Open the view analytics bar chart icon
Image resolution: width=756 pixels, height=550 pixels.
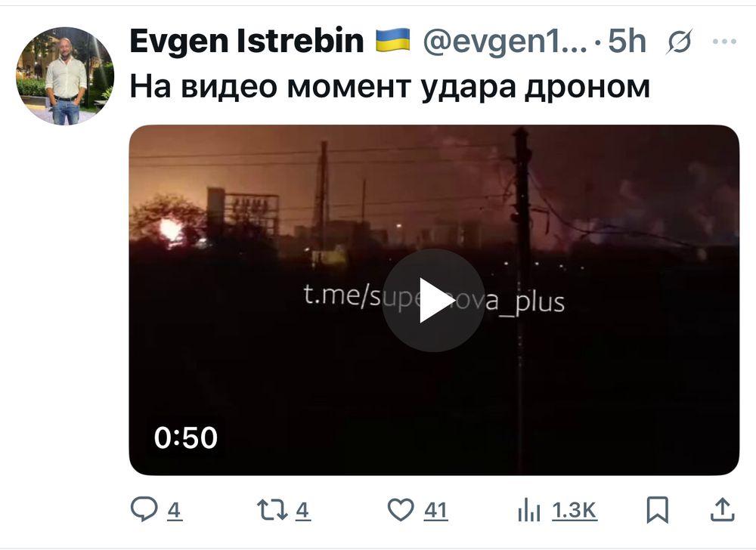click(529, 510)
